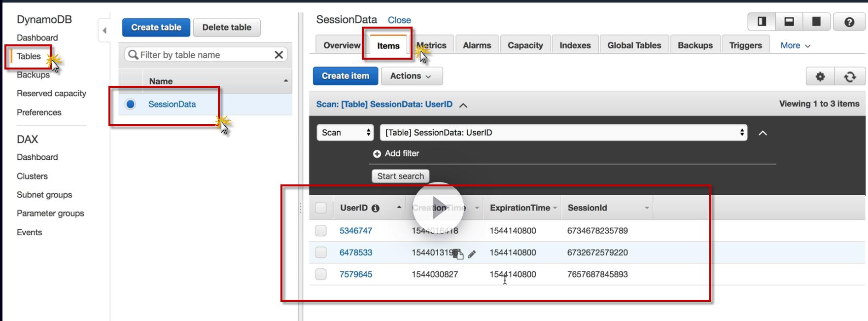This screenshot has height=321, width=868.
Task: Toggle the select-all items checkbox
Action: point(321,208)
